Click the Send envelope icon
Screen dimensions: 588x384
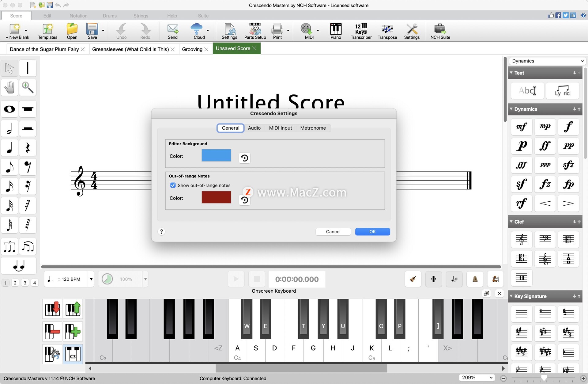(172, 31)
